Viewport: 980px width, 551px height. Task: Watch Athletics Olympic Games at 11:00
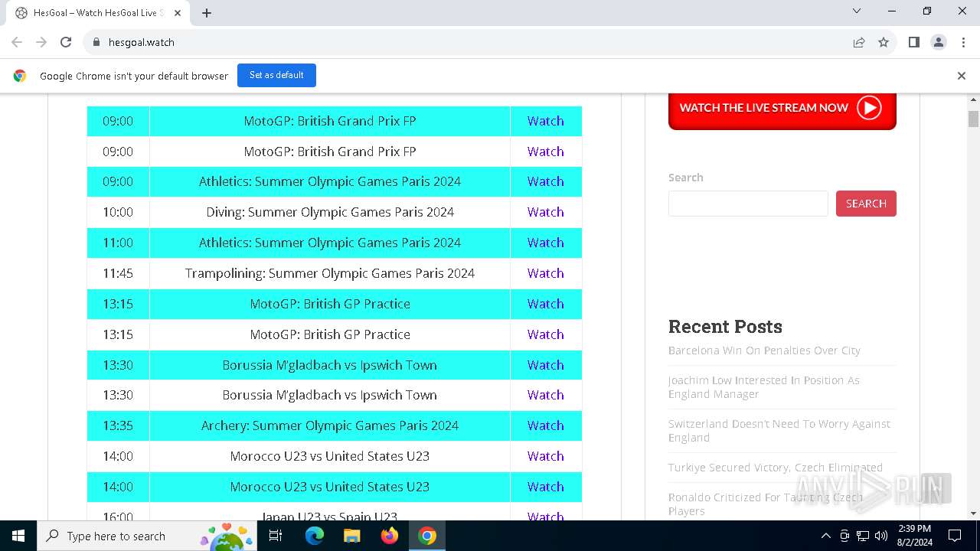click(545, 243)
